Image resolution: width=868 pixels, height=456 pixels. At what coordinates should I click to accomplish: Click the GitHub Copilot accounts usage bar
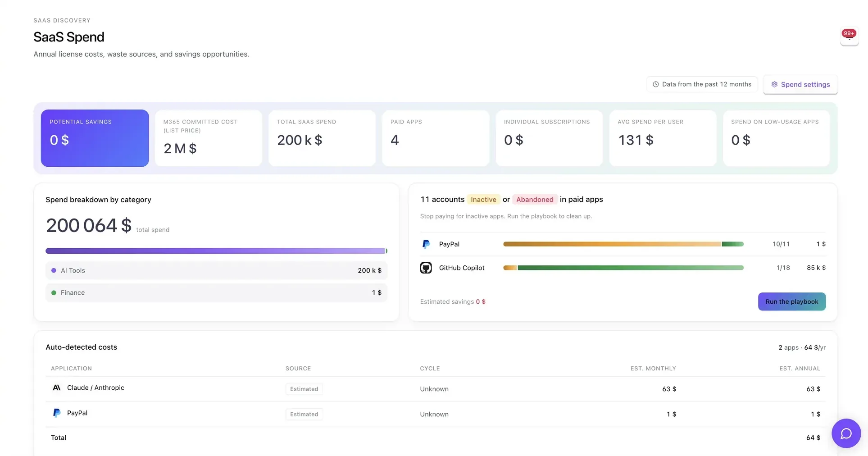[x=623, y=268]
